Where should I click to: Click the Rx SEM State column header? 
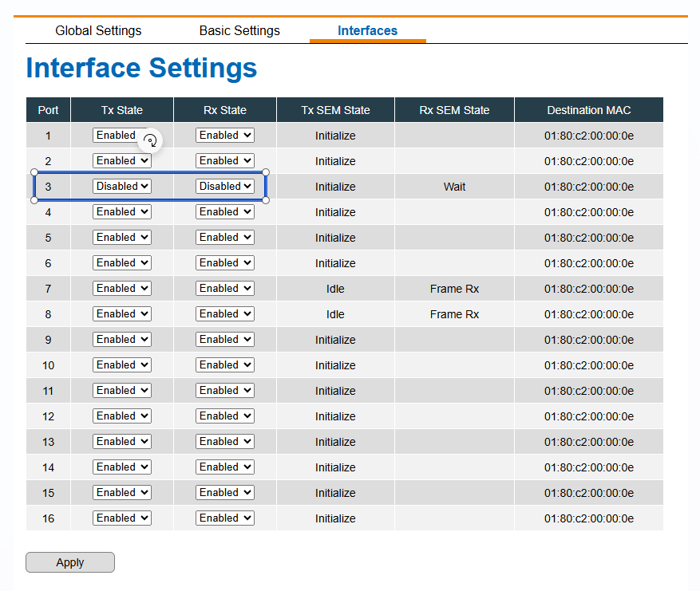454,110
